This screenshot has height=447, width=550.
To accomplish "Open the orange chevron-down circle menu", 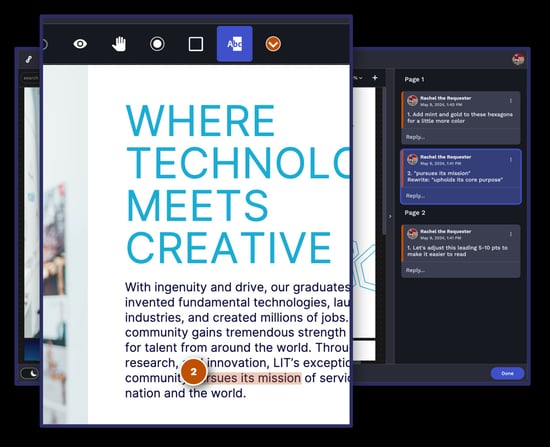I will pyautogui.click(x=273, y=44).
